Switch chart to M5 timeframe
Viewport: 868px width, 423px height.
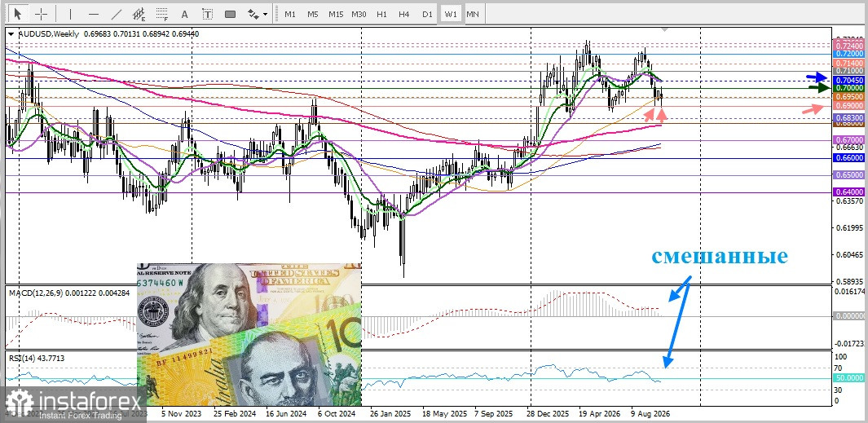[x=313, y=14]
